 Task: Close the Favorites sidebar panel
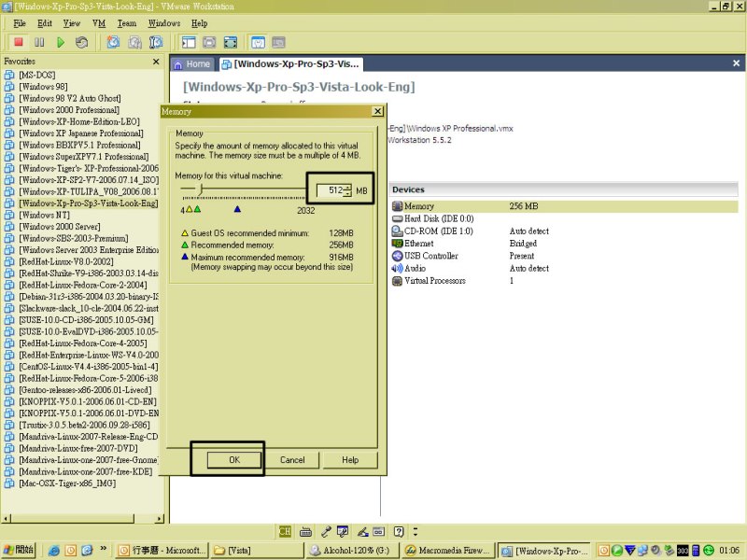(156, 62)
